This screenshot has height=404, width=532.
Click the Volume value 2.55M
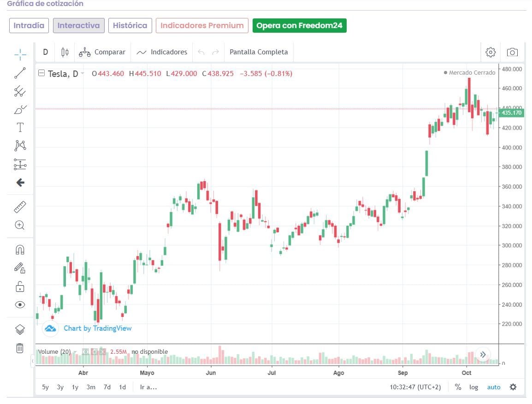point(118,352)
